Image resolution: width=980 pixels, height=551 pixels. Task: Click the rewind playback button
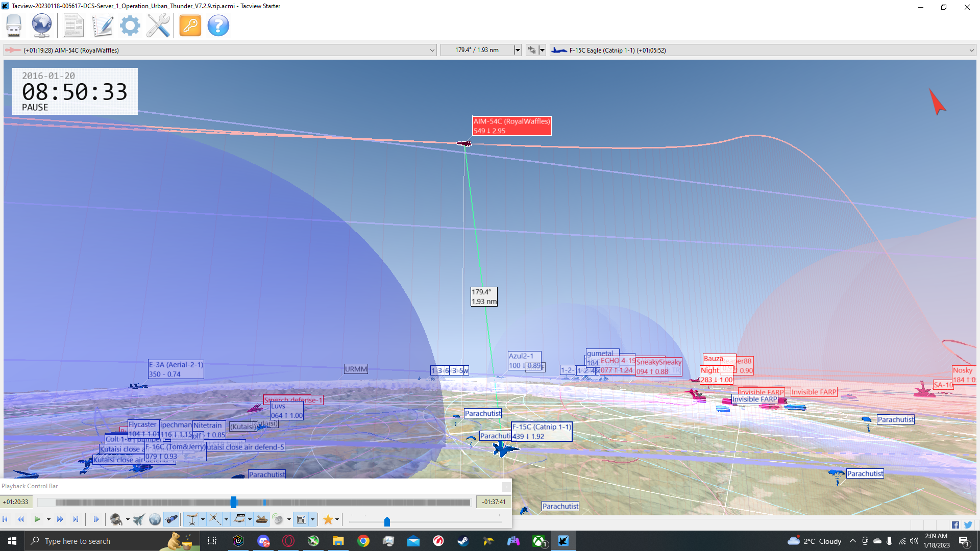point(21,519)
